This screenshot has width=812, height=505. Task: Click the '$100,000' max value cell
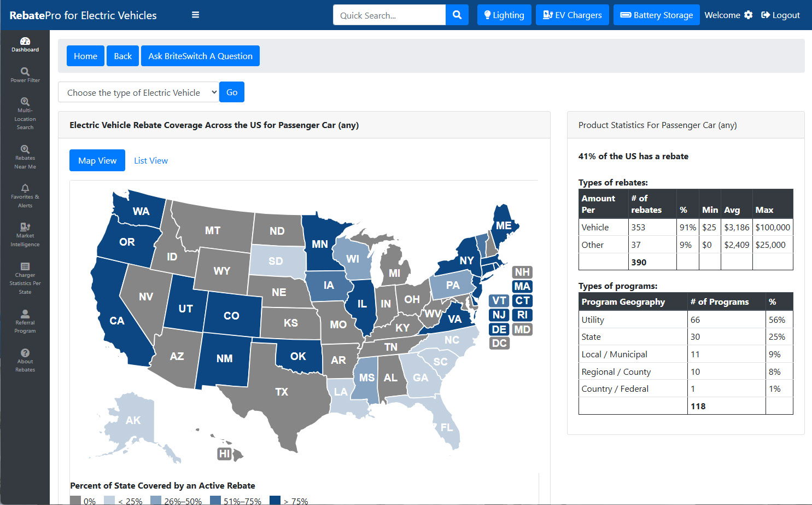pyautogui.click(x=773, y=227)
